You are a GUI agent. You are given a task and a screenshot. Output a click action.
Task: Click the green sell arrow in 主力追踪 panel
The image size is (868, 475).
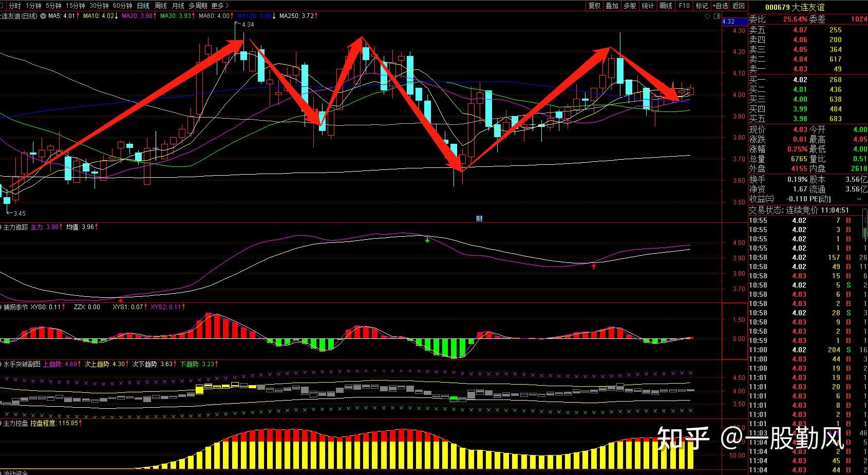tap(427, 240)
